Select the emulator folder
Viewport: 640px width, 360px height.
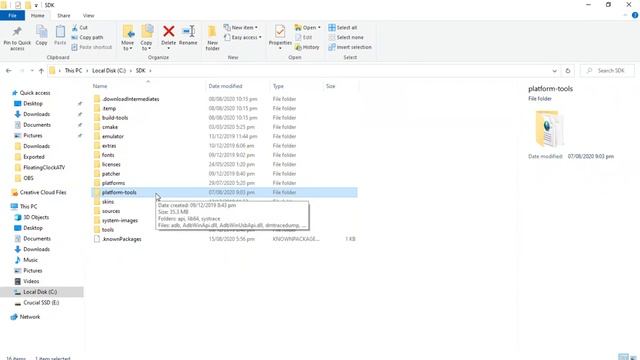[x=113, y=137]
